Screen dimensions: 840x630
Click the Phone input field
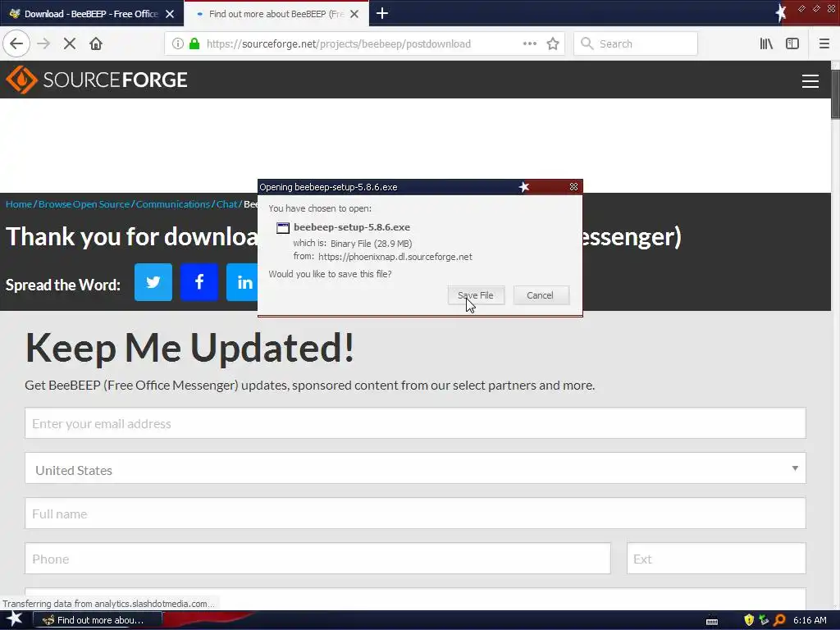317,558
